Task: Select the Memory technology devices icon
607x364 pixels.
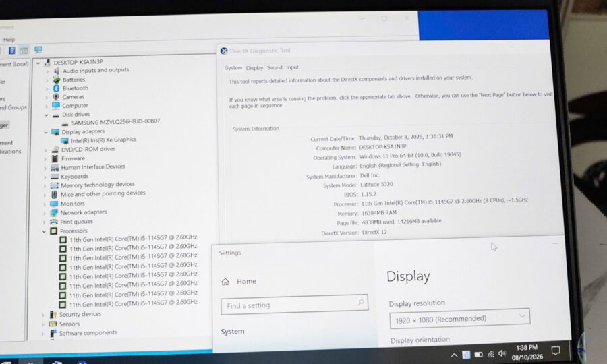Action: coord(54,185)
